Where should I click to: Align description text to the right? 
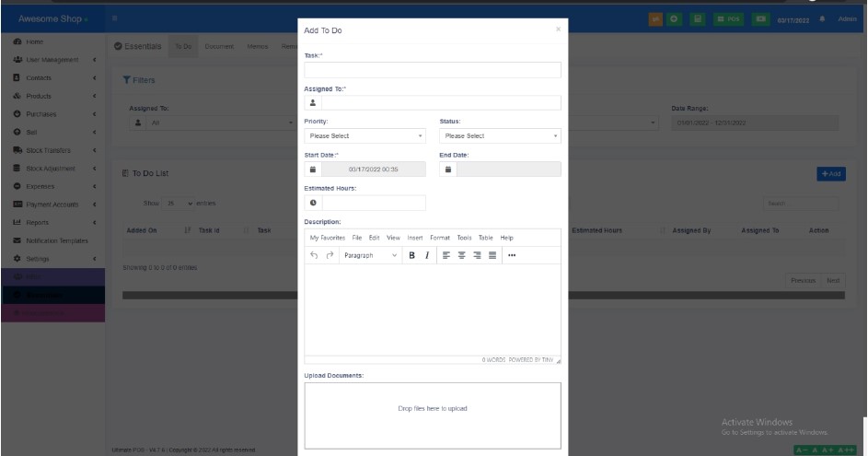coord(477,255)
